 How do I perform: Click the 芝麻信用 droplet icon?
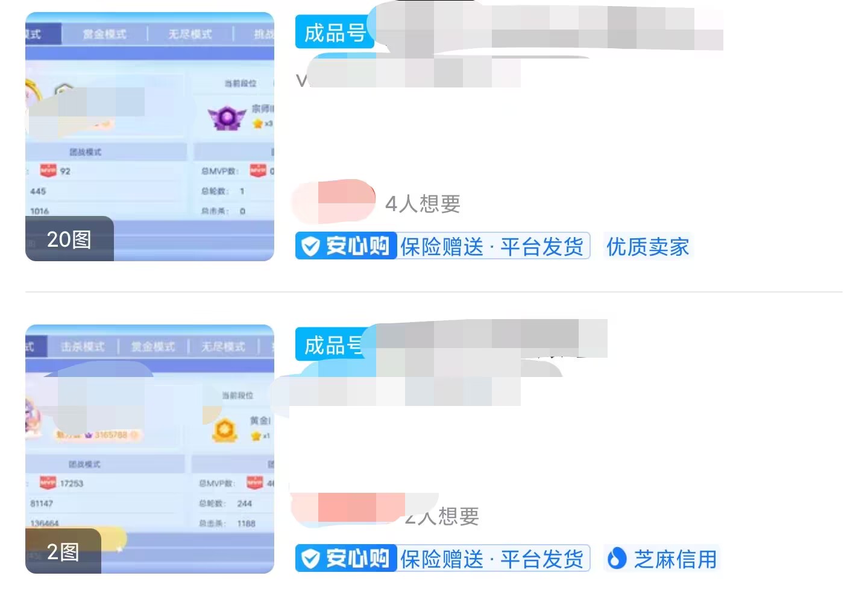click(616, 559)
